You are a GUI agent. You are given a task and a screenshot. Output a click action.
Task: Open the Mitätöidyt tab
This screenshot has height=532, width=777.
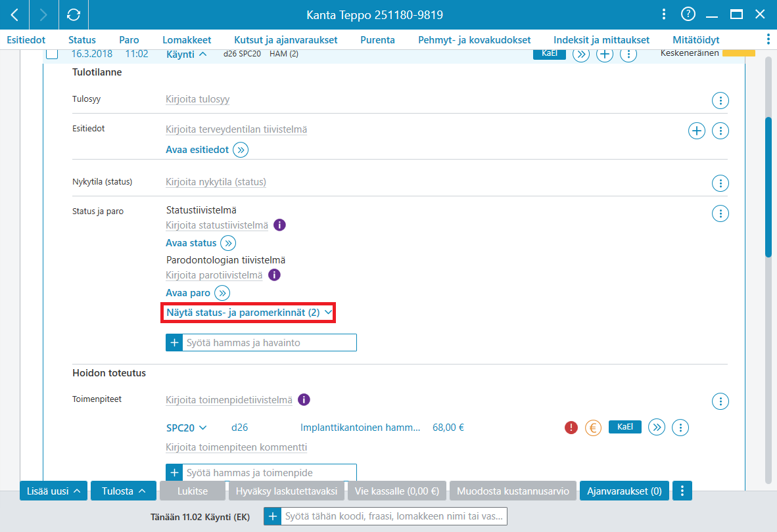[695, 39]
